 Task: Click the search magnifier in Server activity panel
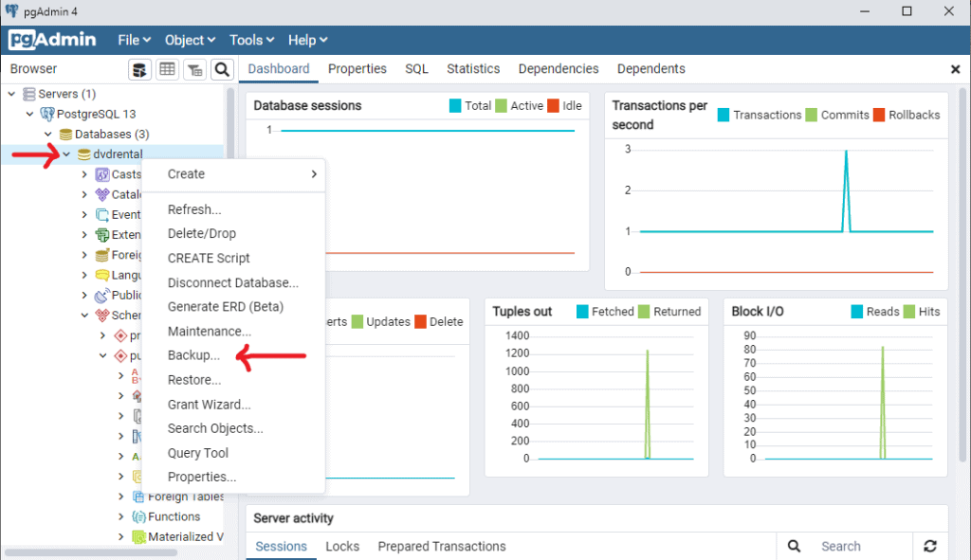pos(793,547)
